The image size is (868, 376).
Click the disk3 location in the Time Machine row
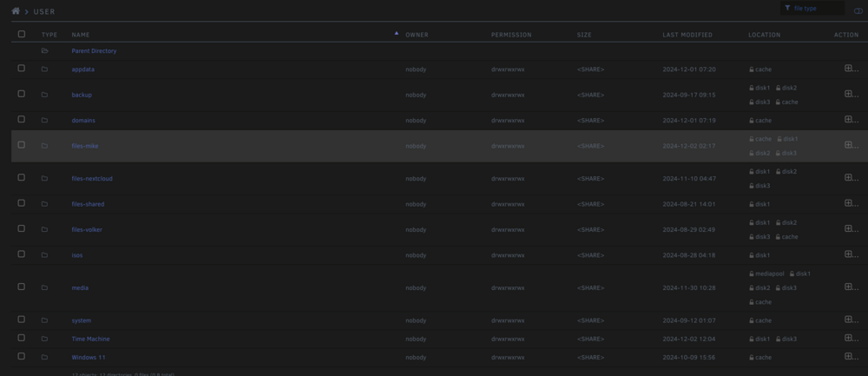786,339
